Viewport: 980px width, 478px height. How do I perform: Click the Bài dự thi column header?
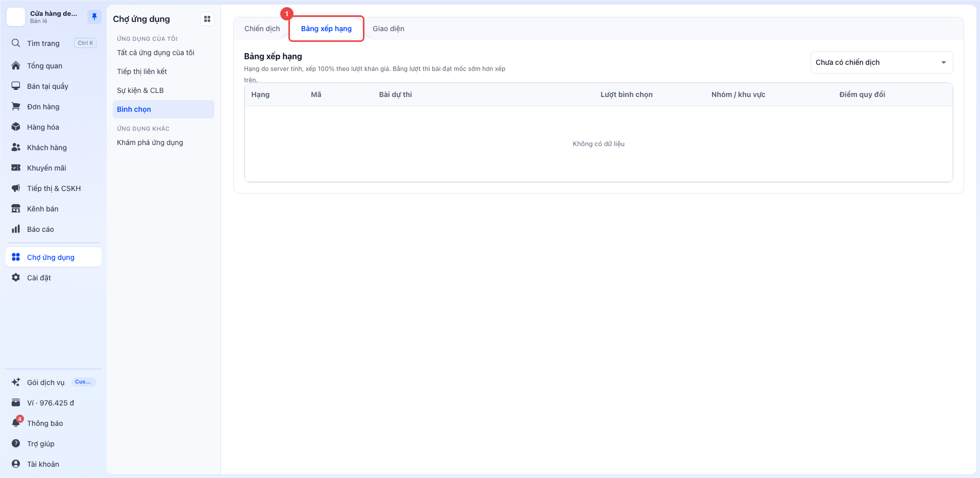(x=395, y=94)
